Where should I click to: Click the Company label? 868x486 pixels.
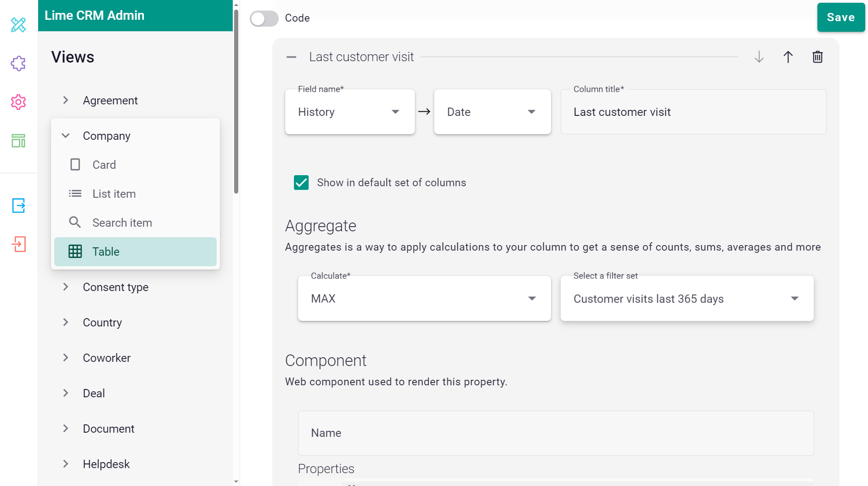[107, 136]
